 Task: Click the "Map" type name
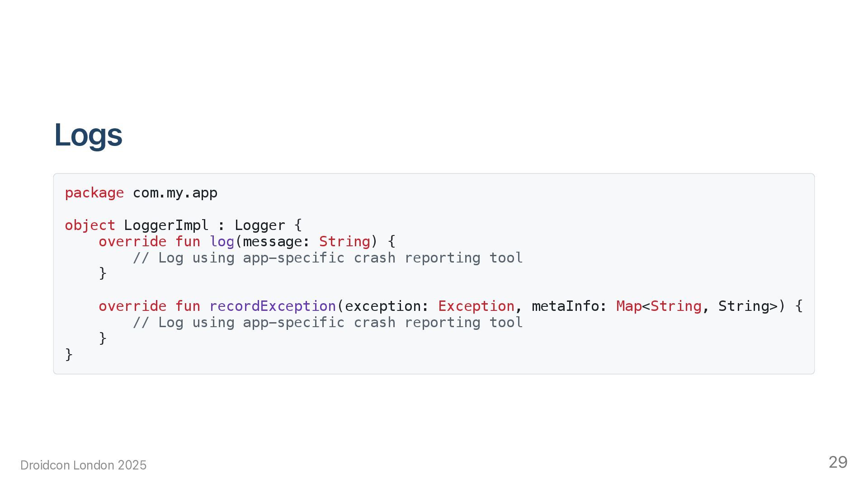pos(629,306)
